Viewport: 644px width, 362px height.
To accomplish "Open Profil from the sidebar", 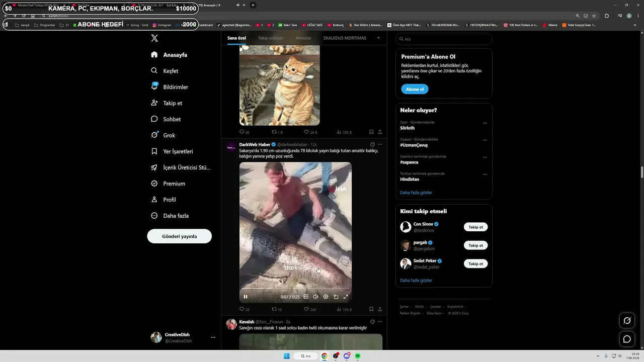I will [163, 200].
